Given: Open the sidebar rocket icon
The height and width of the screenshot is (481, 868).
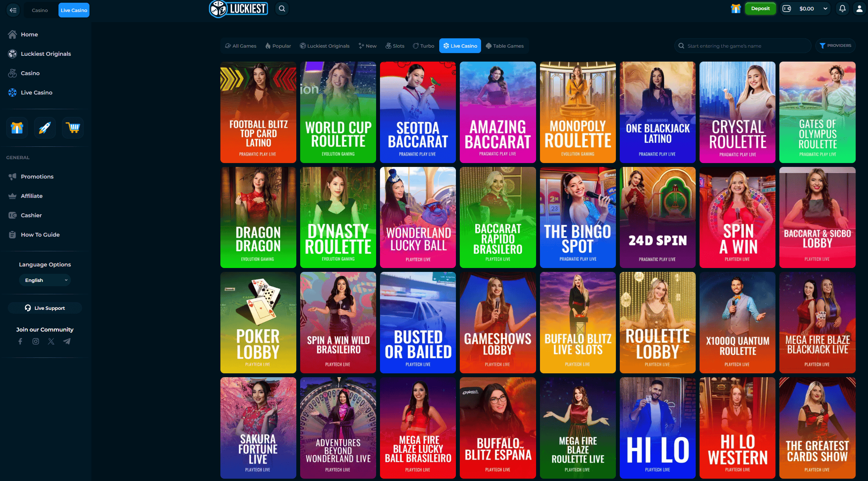Looking at the screenshot, I should 45,127.
